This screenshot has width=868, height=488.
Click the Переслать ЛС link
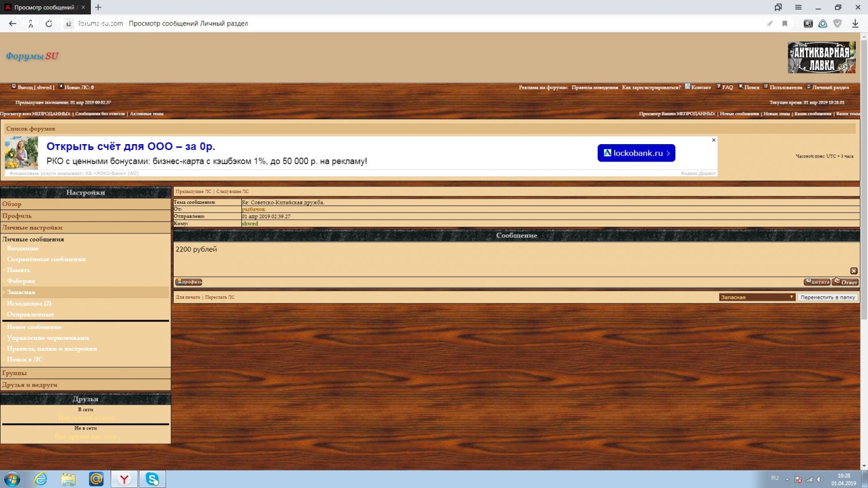pos(220,297)
